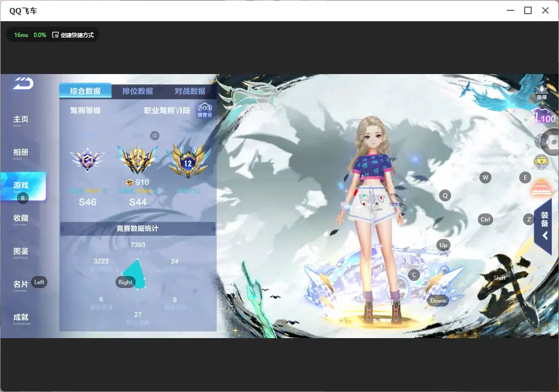Click the gold S44 rank emblem
The width and height of the screenshot is (559, 392).
[x=138, y=160]
